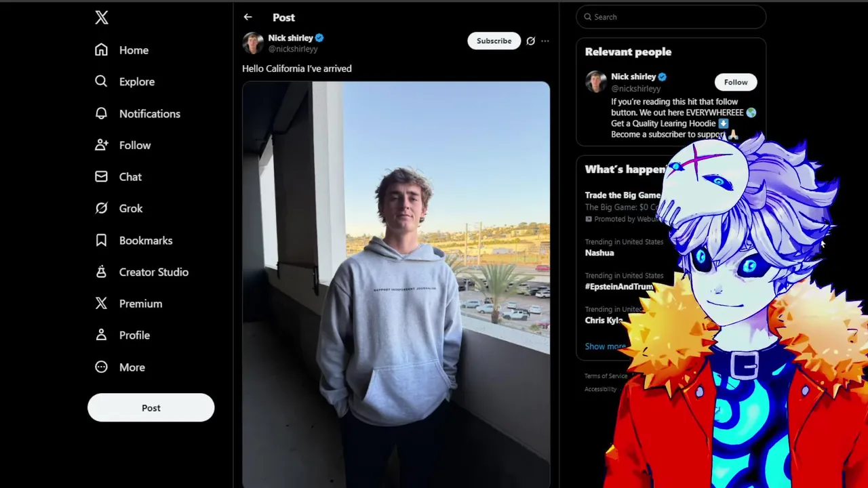Open Notifications bell icon
Screen dimensions: 868x488
tap(101, 113)
